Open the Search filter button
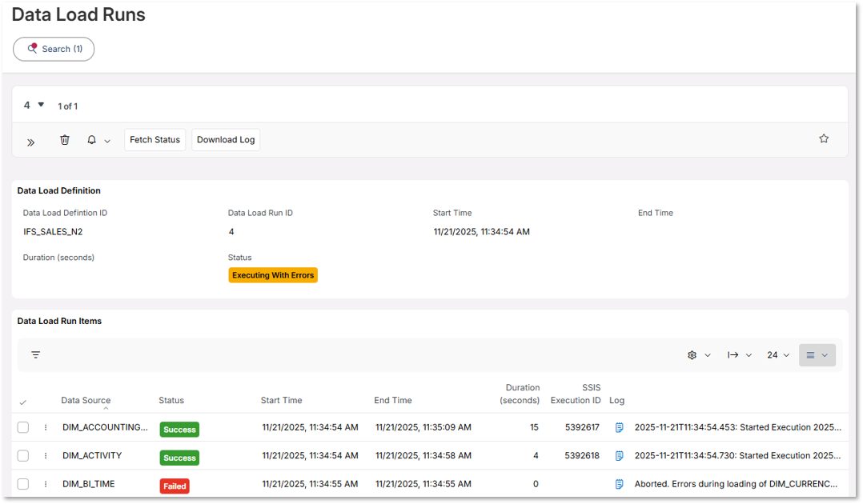 54,49
